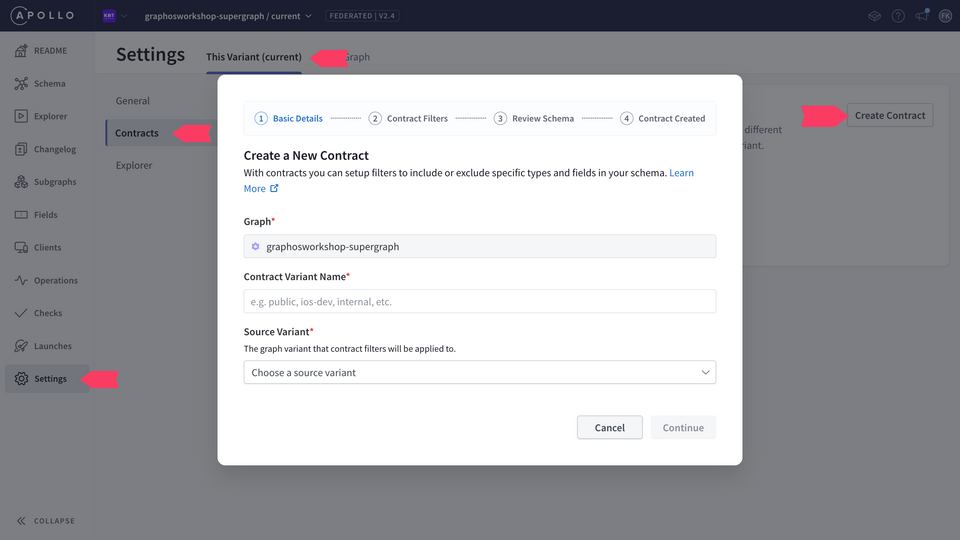This screenshot has height=540, width=960.
Task: Cancel the new contract dialog
Action: pos(609,427)
